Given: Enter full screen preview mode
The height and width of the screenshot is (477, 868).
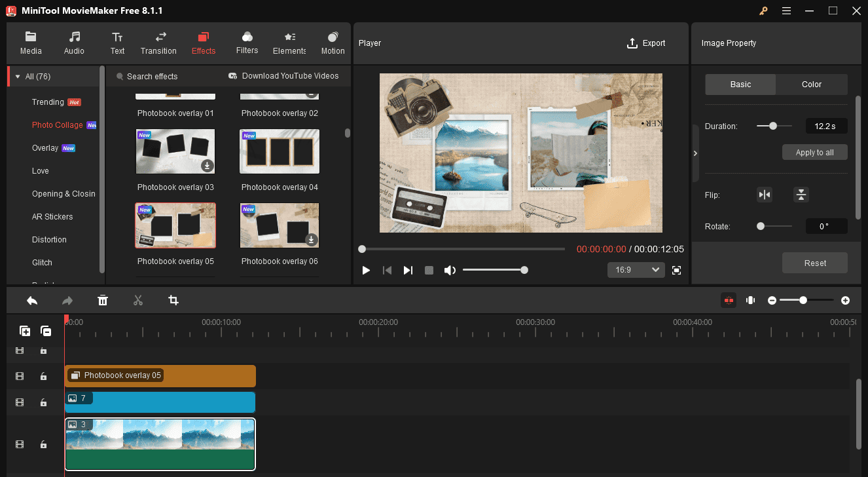Looking at the screenshot, I should point(677,270).
